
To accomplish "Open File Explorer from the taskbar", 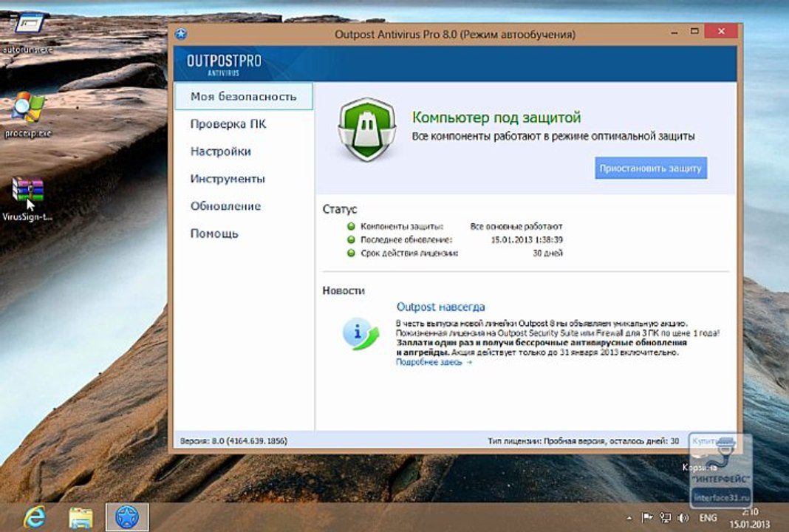I will coord(81,517).
